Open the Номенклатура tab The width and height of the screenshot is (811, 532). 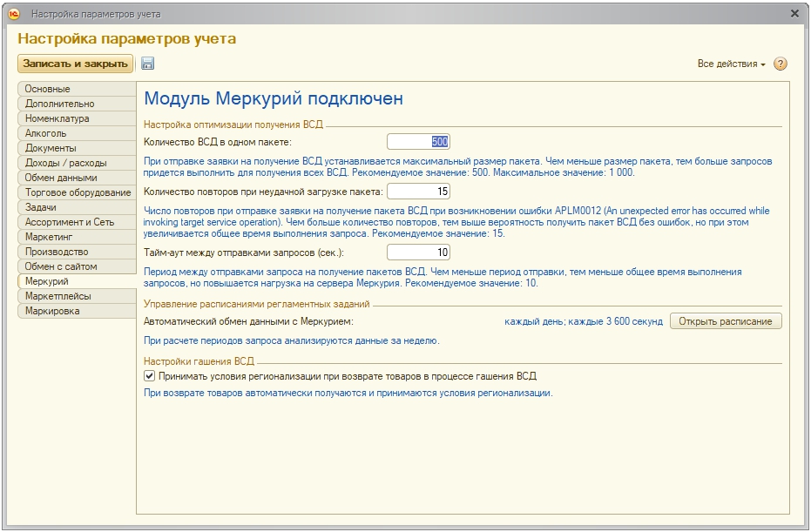pyautogui.click(x=77, y=118)
